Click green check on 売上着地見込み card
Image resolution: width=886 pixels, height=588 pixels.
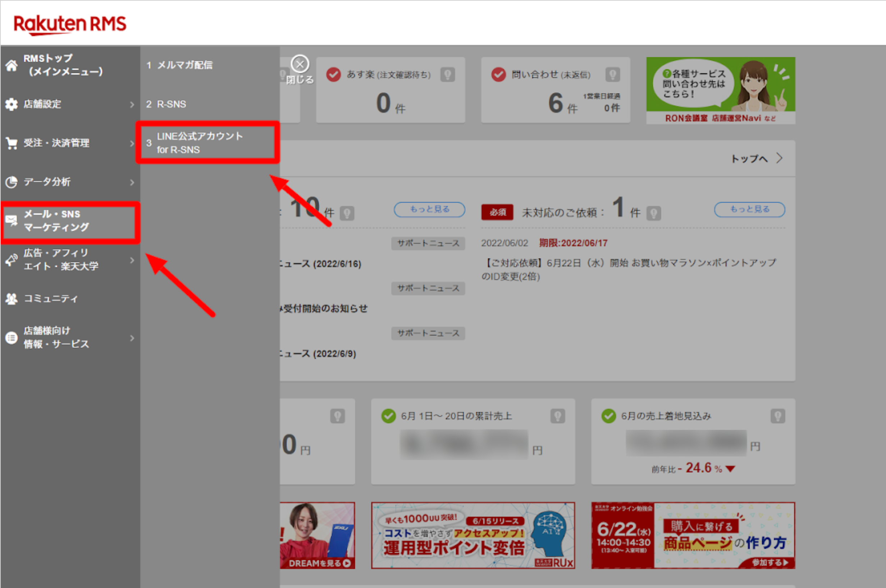609,416
